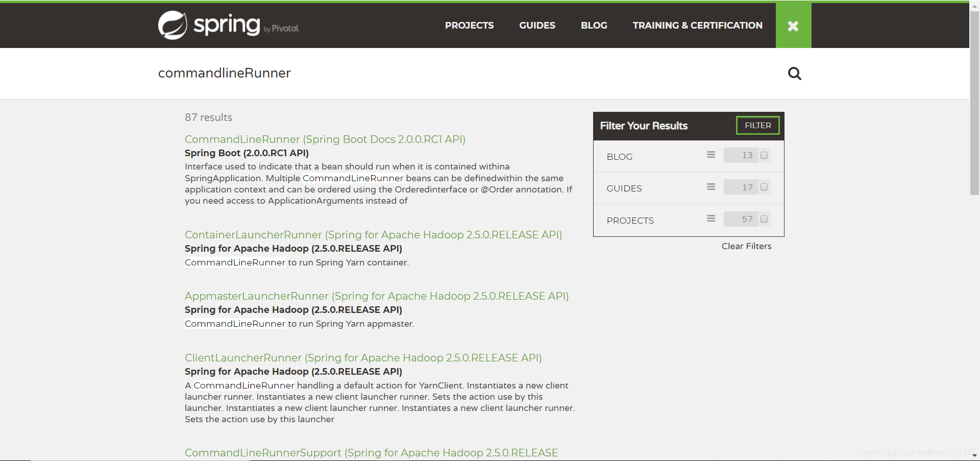Click the GUIDES count 17
This screenshot has height=461, width=980.
click(747, 187)
